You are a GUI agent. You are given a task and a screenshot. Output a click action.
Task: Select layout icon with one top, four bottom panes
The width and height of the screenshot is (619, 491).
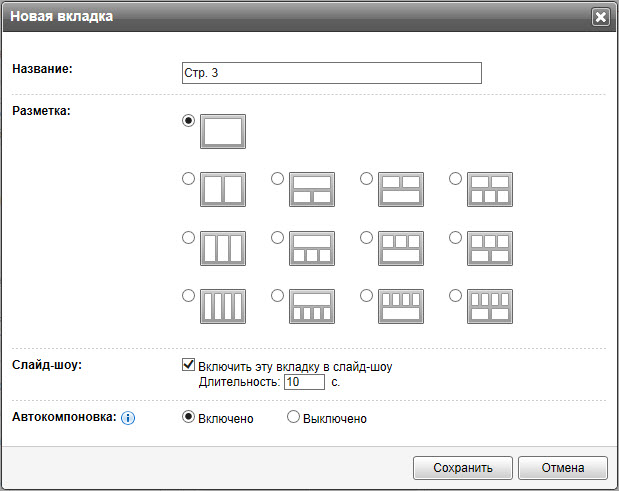pyautogui.click(x=311, y=306)
